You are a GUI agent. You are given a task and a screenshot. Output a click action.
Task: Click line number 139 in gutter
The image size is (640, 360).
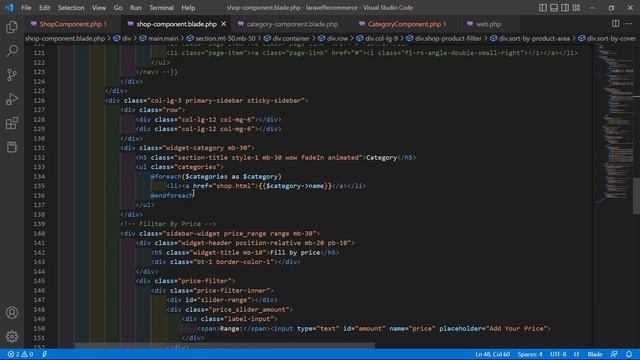(39, 224)
